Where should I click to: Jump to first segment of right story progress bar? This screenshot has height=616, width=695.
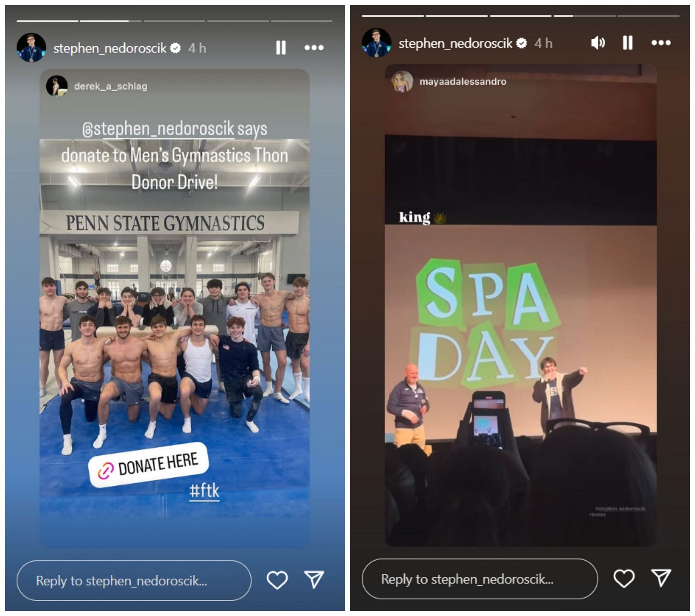click(x=393, y=16)
